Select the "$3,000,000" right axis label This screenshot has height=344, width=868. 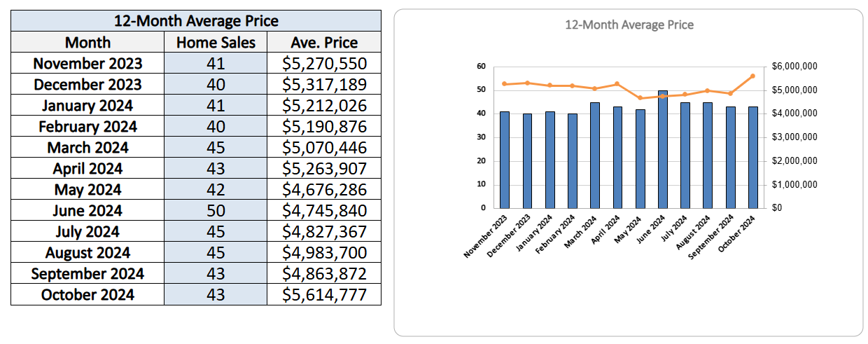pos(794,137)
